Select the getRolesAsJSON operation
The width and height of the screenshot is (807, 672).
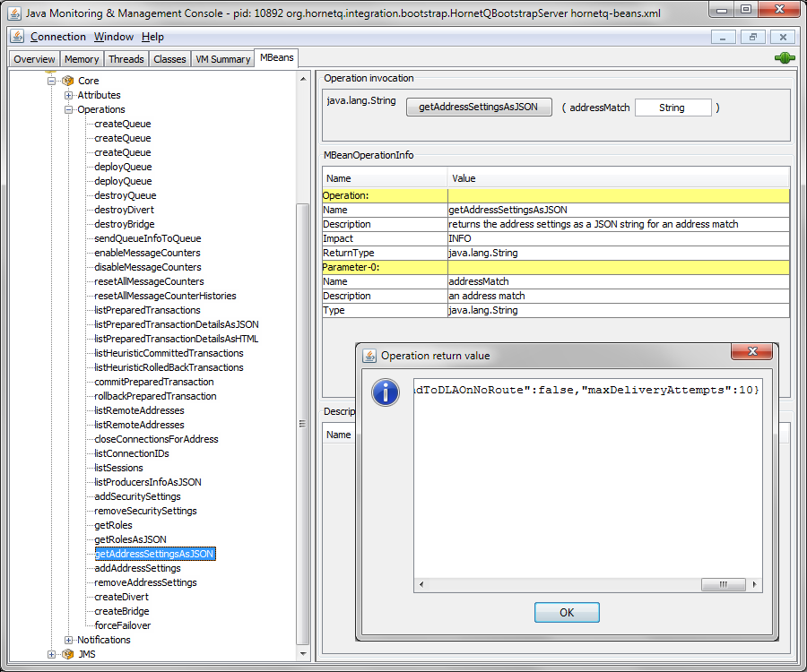(130, 540)
